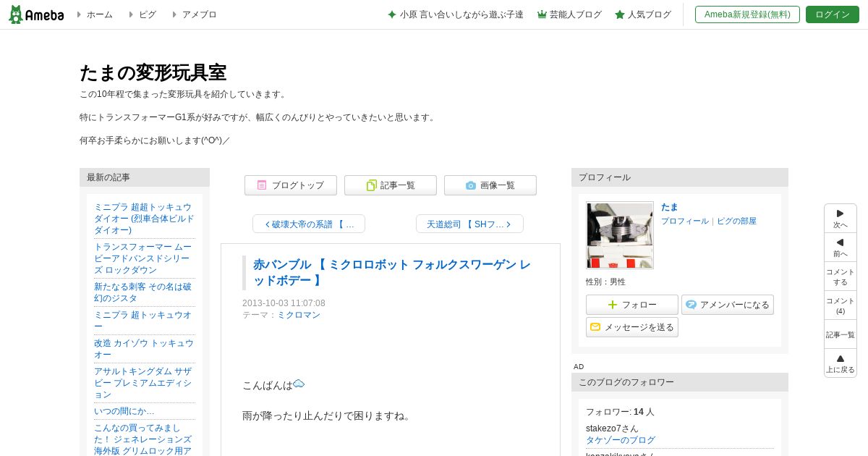Open 人気ブログ link
The width and height of the screenshot is (868, 456).
[650, 14]
